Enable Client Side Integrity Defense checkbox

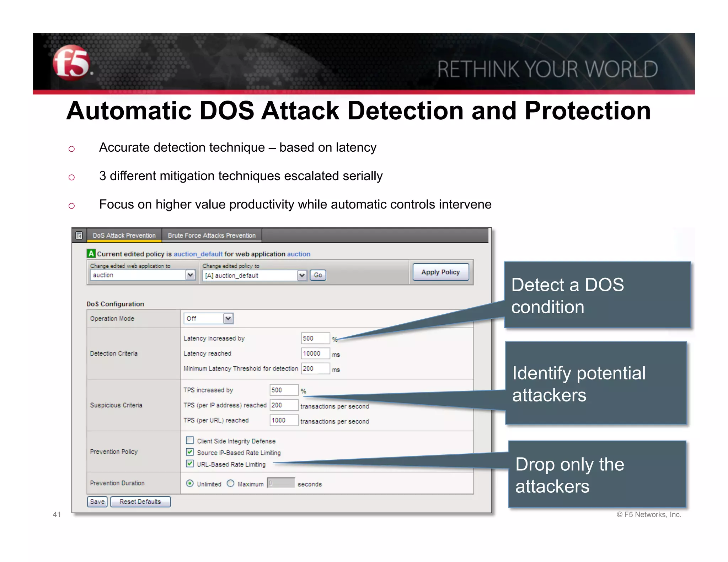pyautogui.click(x=190, y=441)
